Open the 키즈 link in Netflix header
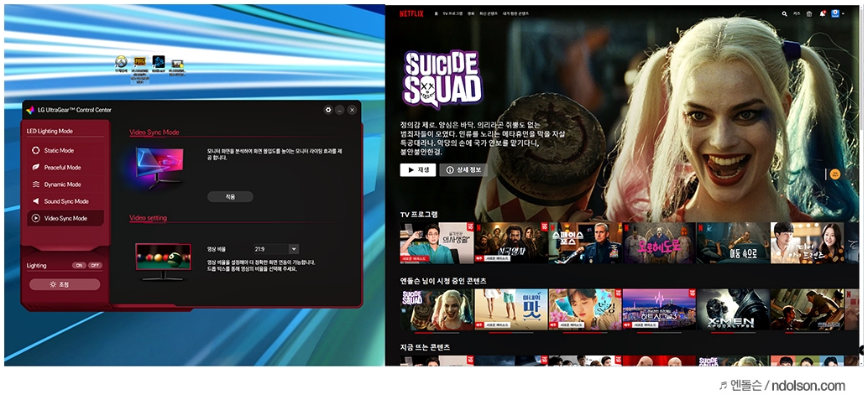868x400 pixels. tap(797, 13)
